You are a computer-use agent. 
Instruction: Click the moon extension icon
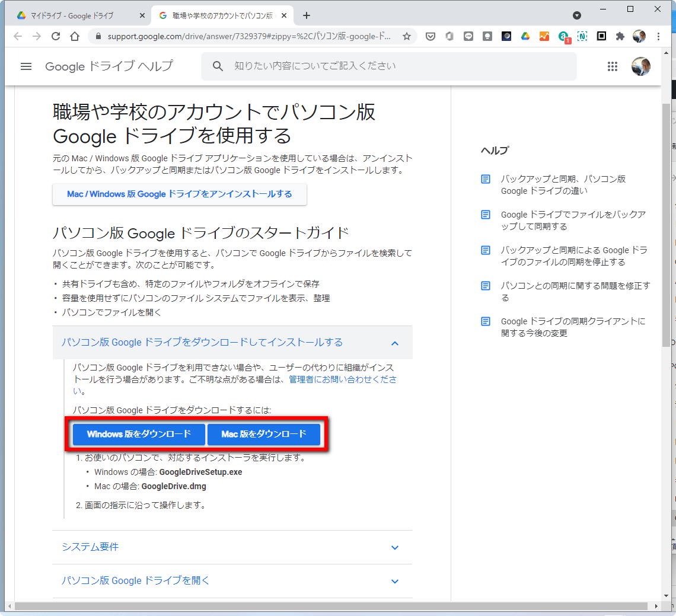coord(506,36)
